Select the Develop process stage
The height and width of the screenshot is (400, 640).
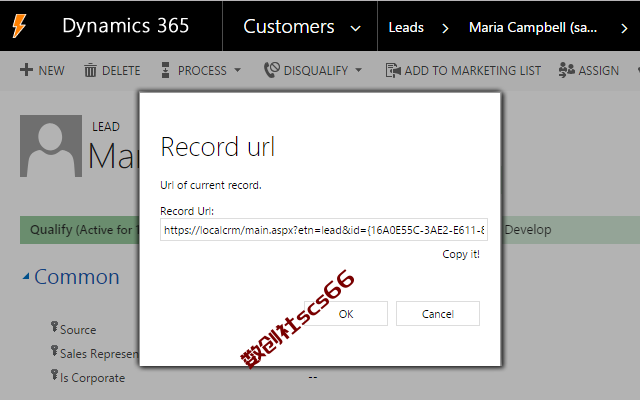(528, 230)
